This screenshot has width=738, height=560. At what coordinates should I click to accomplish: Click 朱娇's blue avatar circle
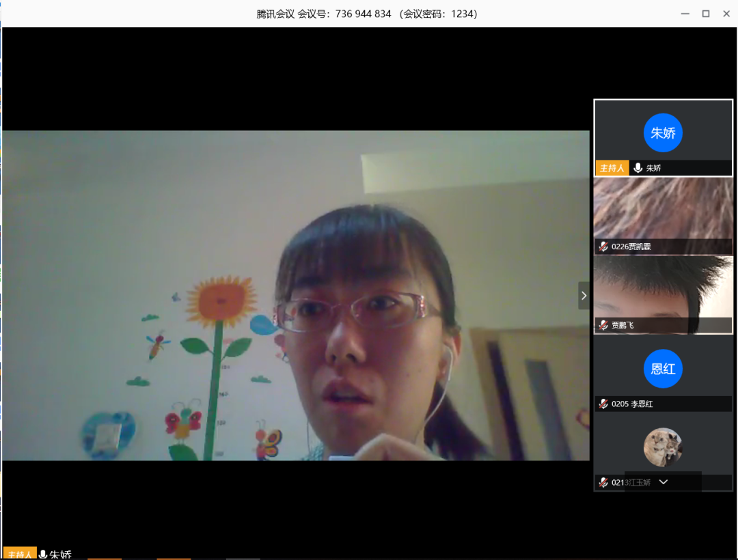(663, 132)
